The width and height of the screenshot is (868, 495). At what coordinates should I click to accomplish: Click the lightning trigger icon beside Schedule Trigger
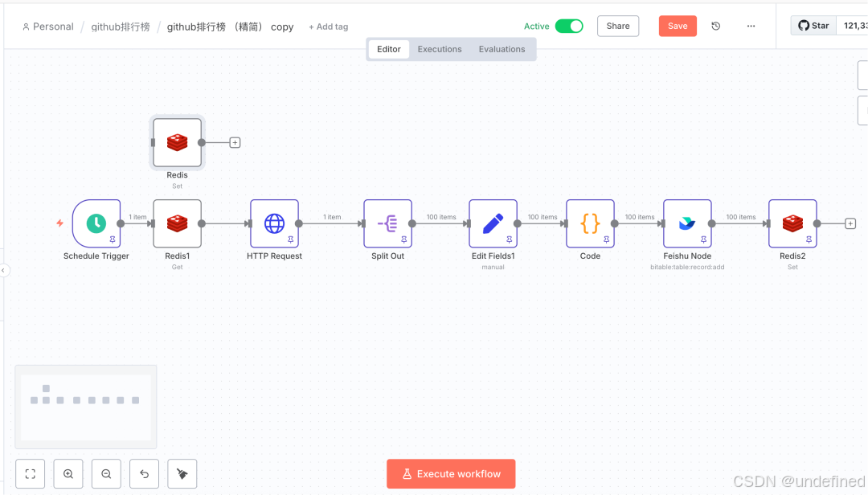pos(59,223)
